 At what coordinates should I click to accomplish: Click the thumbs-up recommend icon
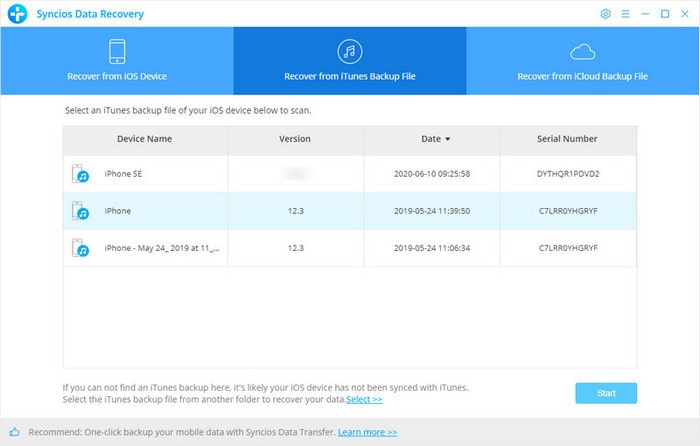click(x=14, y=432)
